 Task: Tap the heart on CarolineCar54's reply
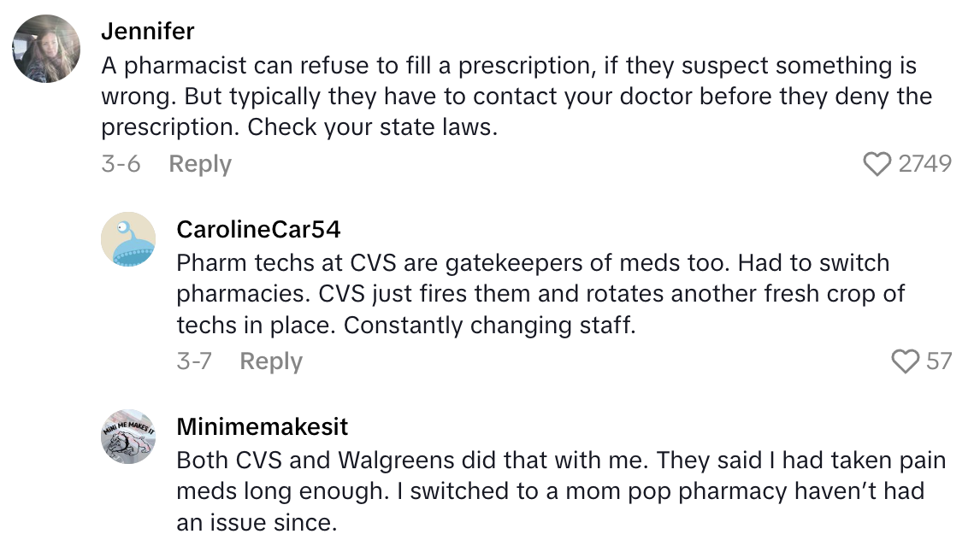coord(905,361)
